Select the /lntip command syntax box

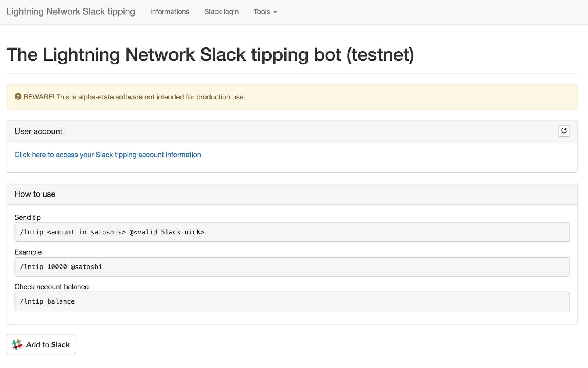click(x=292, y=232)
